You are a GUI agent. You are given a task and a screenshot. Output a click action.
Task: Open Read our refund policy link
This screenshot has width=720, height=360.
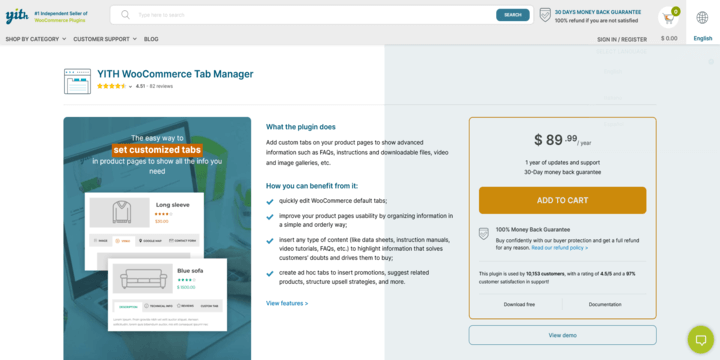pos(559,248)
